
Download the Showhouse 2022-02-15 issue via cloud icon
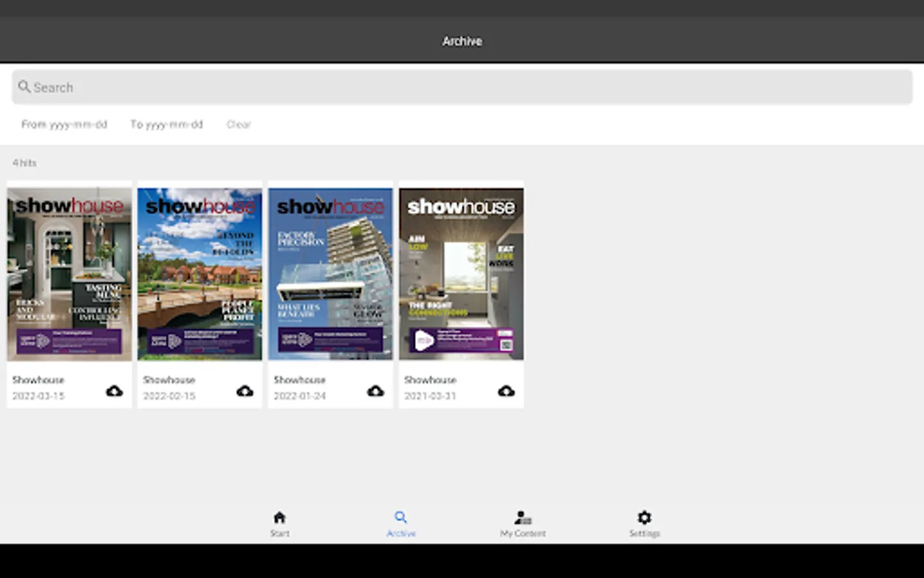pyautogui.click(x=245, y=390)
